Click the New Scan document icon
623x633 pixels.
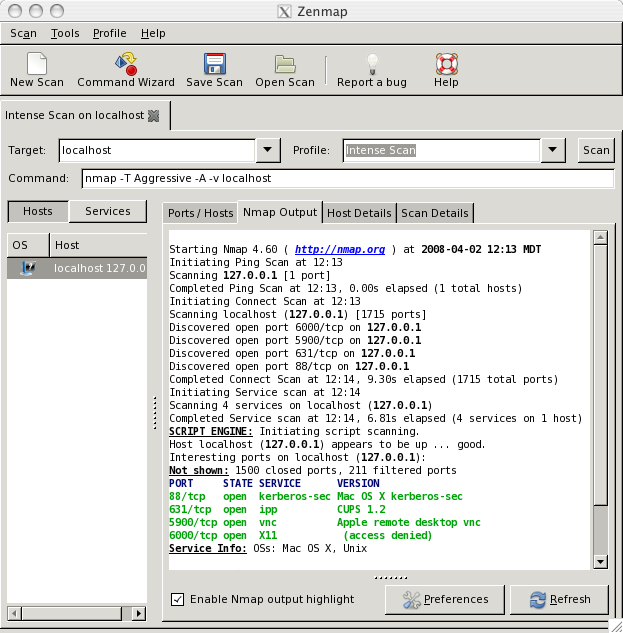coord(37,64)
